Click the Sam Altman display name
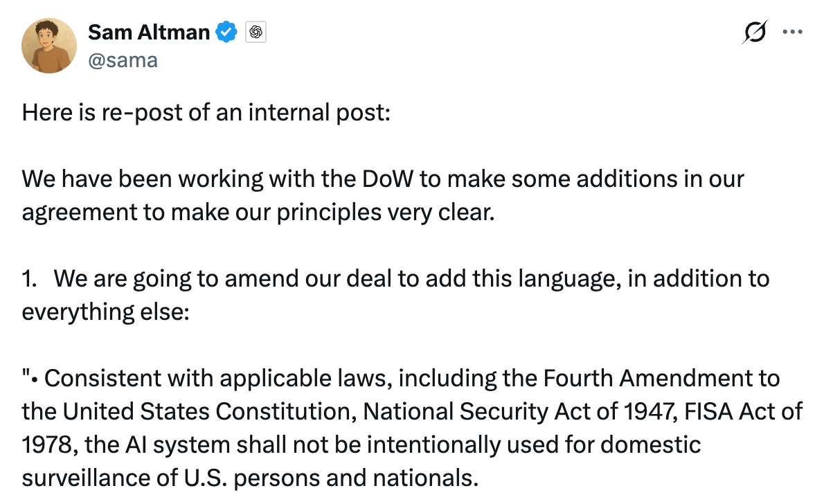This screenshot has height=504, width=824. pos(148,32)
